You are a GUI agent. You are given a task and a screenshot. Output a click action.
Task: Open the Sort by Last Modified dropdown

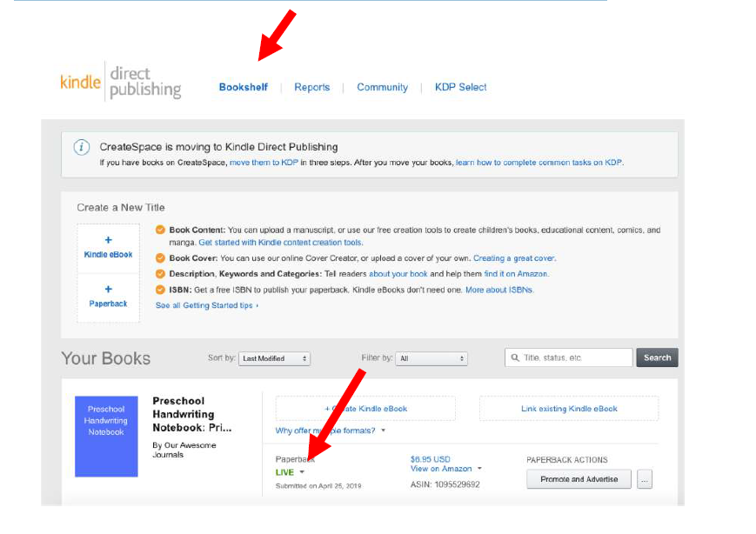point(274,358)
